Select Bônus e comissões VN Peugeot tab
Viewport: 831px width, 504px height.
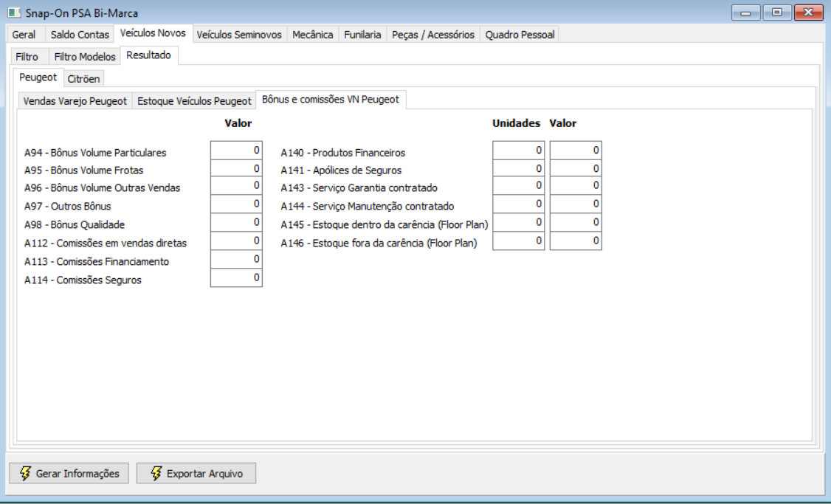coord(331,100)
